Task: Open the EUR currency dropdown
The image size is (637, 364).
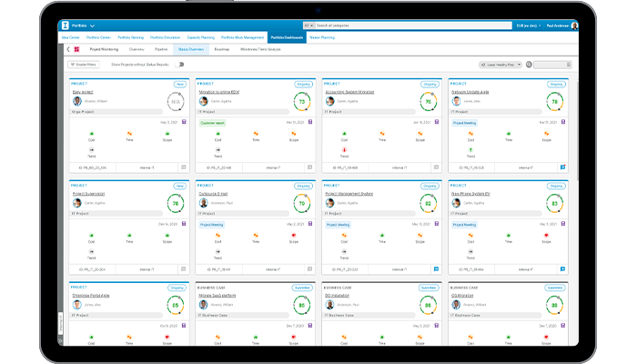Action: point(529,25)
